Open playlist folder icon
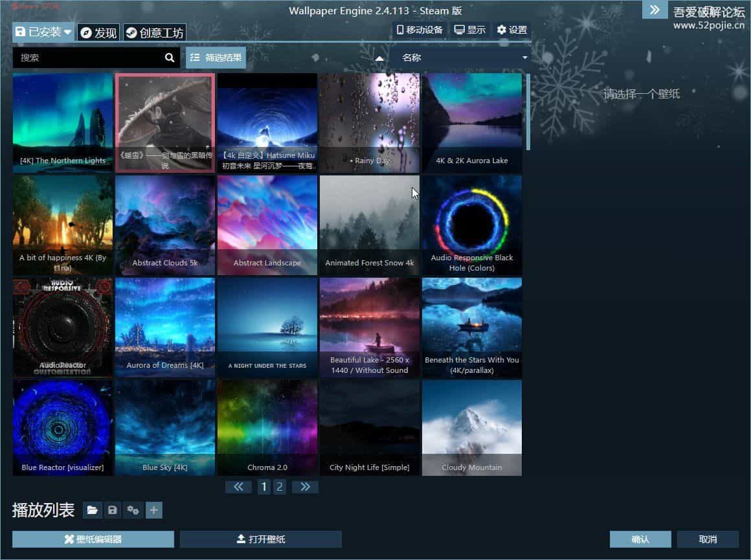 [x=93, y=510]
